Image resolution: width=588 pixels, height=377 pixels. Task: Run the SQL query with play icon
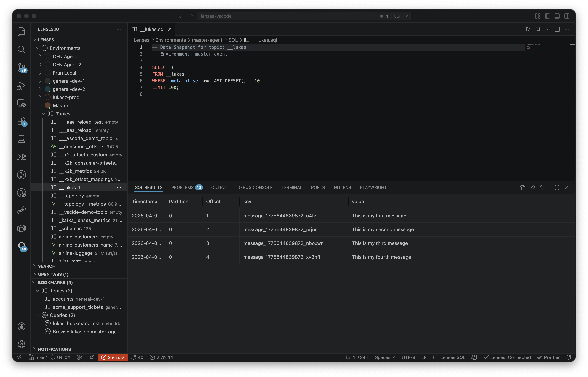point(528,29)
